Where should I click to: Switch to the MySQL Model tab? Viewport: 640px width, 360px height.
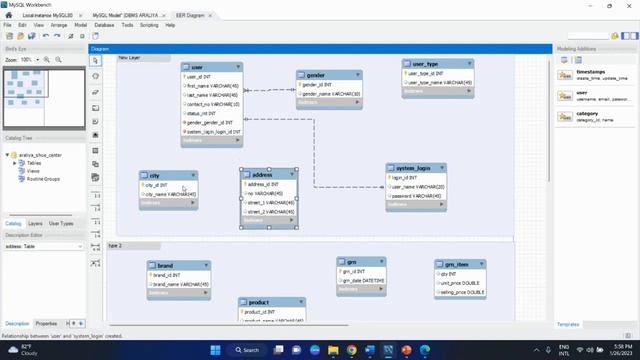(x=125, y=15)
